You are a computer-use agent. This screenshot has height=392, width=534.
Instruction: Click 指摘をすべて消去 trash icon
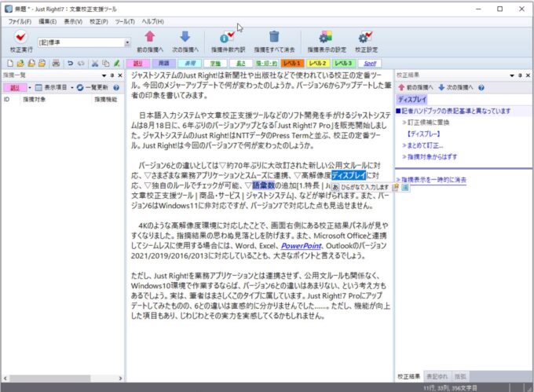[274, 42]
